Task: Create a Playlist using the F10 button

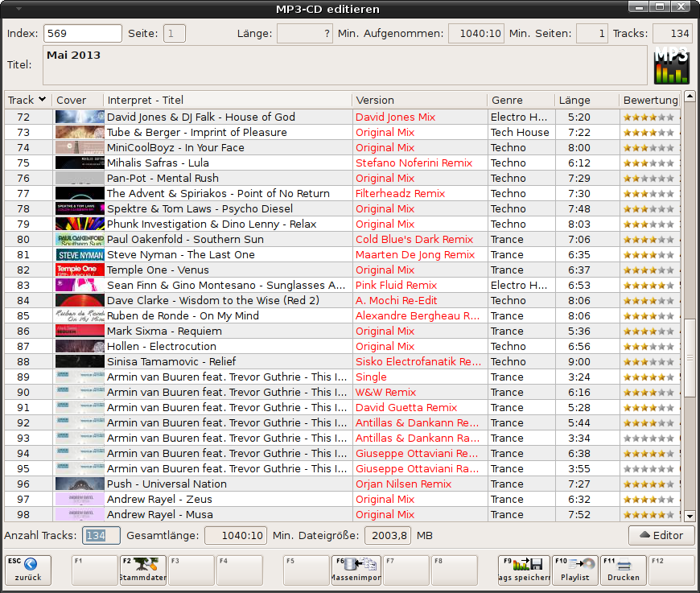Action: [575, 570]
